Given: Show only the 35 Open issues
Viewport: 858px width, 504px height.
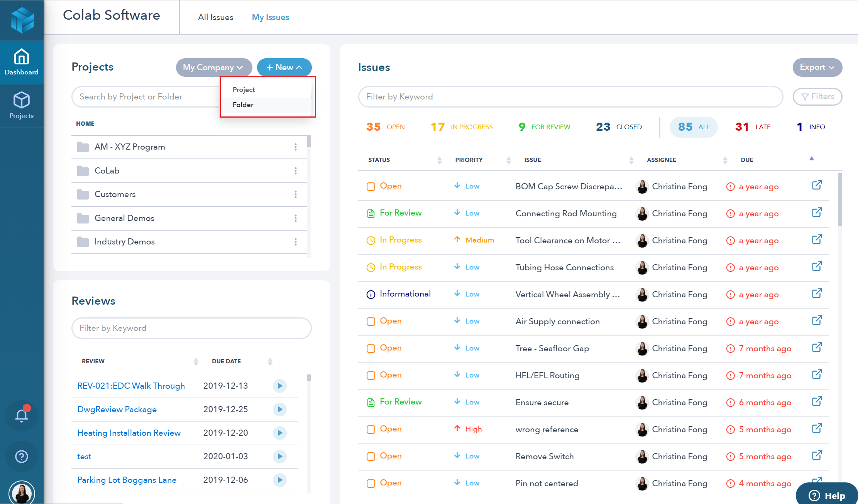Looking at the screenshot, I should point(385,127).
